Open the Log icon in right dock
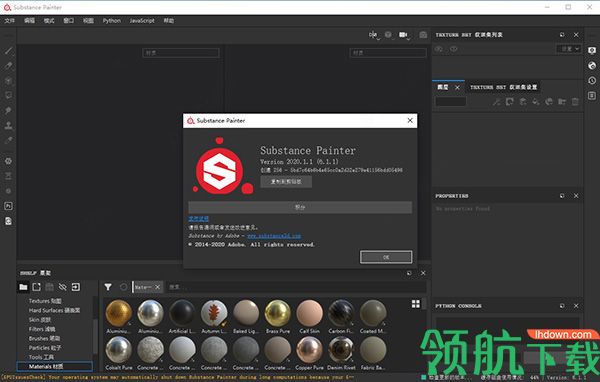The height and width of the screenshot is (382, 600). pos(592,95)
